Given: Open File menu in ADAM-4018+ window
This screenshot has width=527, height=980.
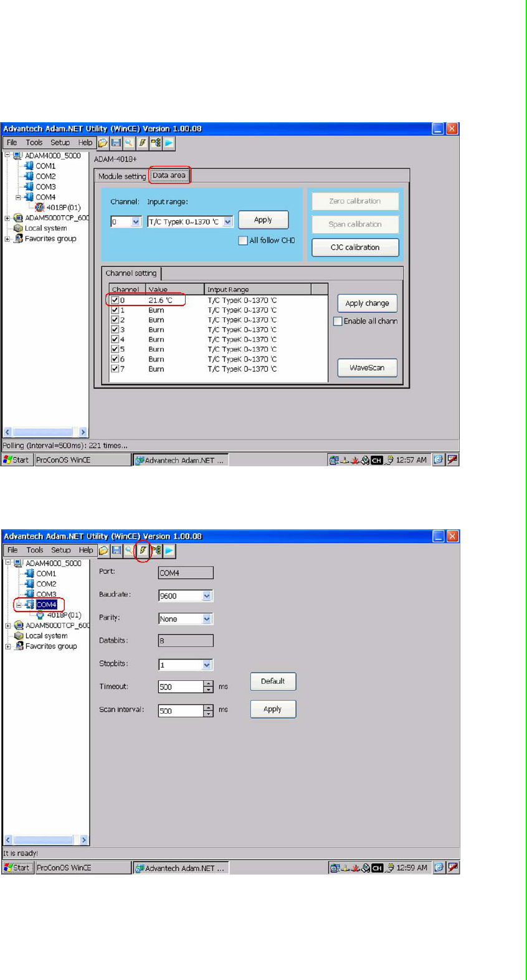Looking at the screenshot, I should click(12, 143).
